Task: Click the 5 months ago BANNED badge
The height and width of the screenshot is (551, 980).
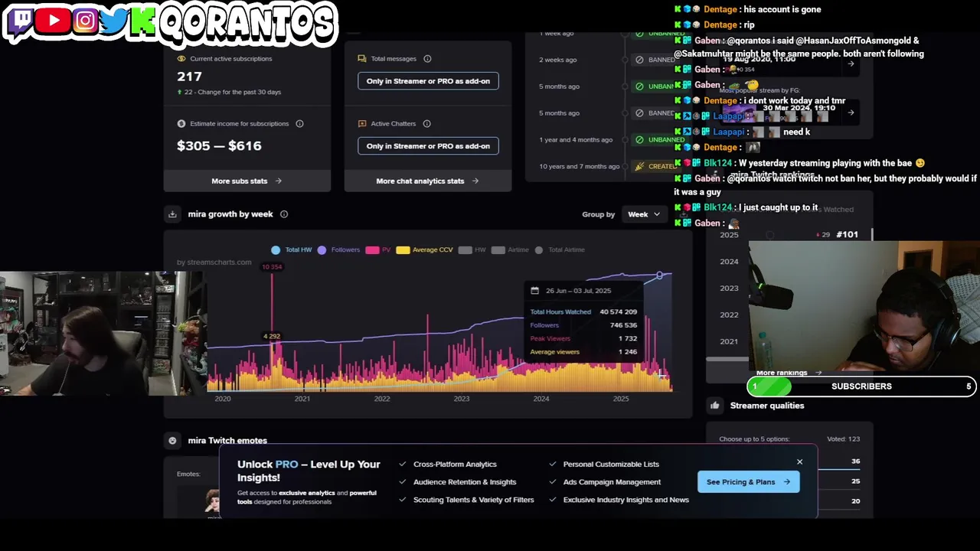Action: [655, 113]
